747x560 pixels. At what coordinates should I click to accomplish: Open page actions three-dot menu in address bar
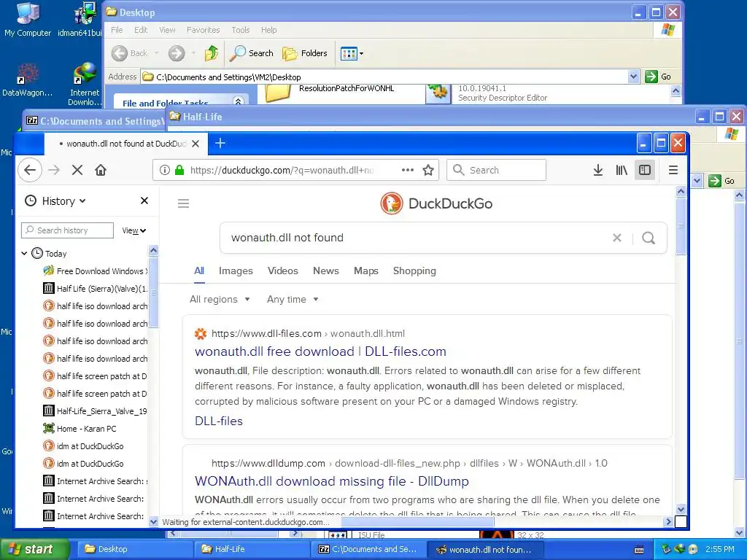[407, 170]
